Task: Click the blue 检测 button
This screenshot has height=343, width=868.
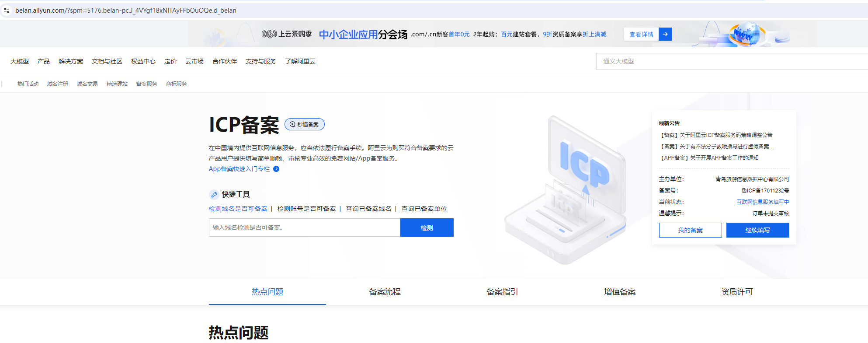Action: [427, 227]
